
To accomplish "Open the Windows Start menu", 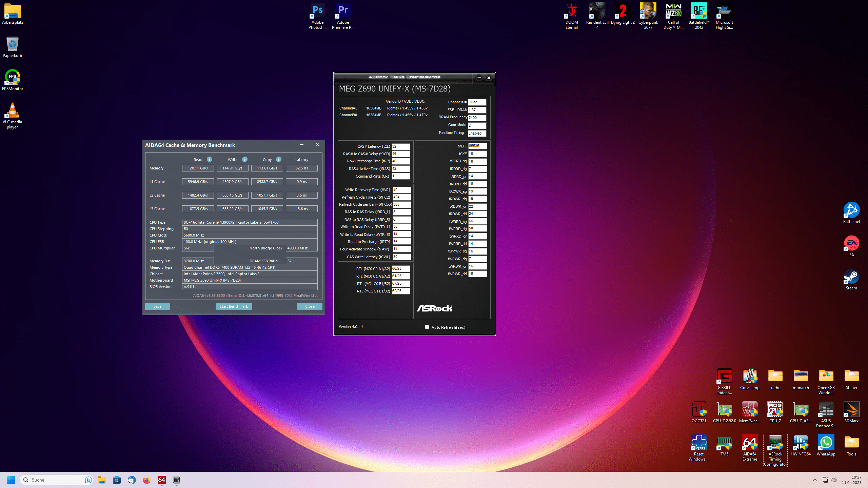I will pos(11,480).
